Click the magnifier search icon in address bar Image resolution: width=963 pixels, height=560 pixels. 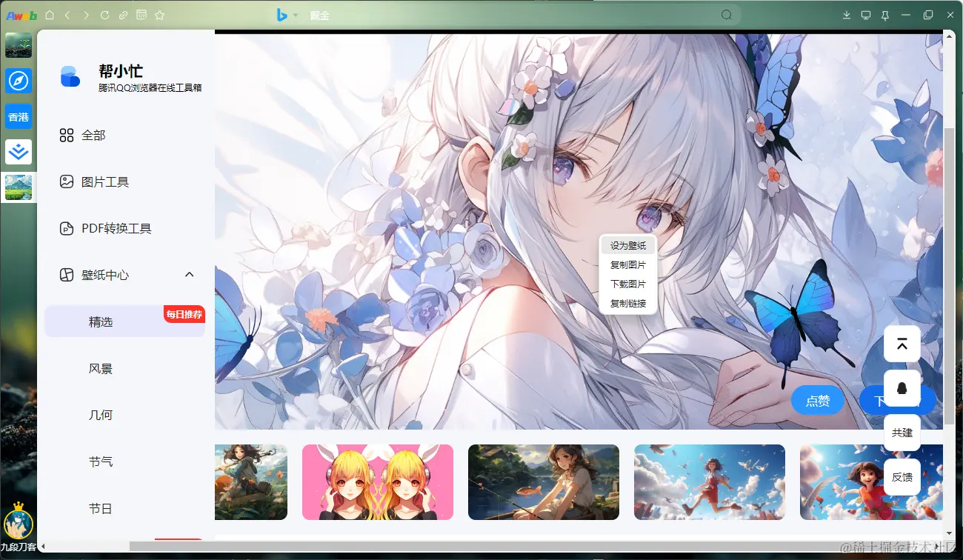coord(727,15)
